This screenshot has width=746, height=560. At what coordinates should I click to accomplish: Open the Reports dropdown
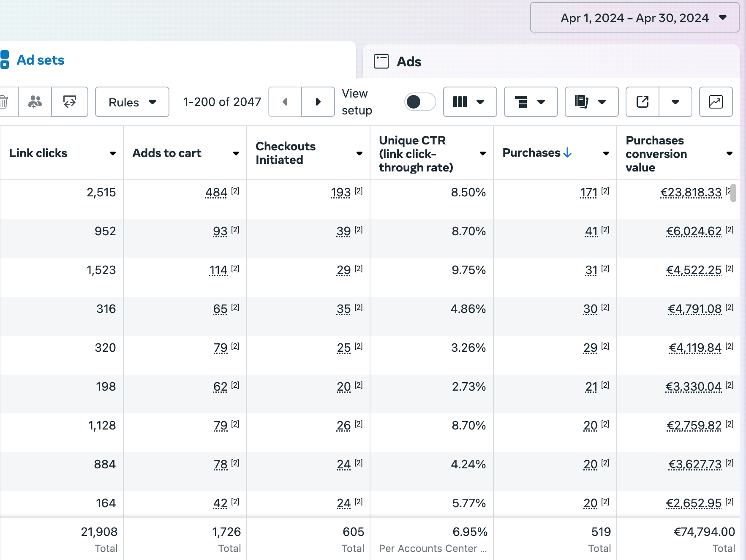pyautogui.click(x=591, y=102)
